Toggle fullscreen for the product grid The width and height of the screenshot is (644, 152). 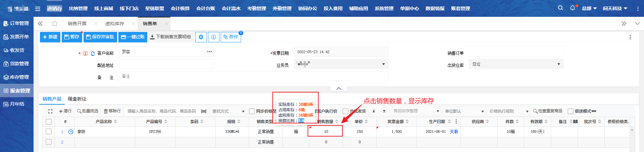point(50,111)
